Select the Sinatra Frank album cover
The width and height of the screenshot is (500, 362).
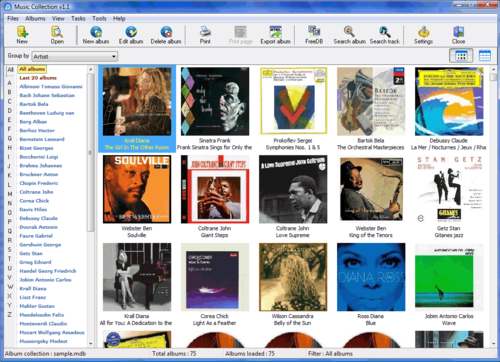[x=215, y=102]
